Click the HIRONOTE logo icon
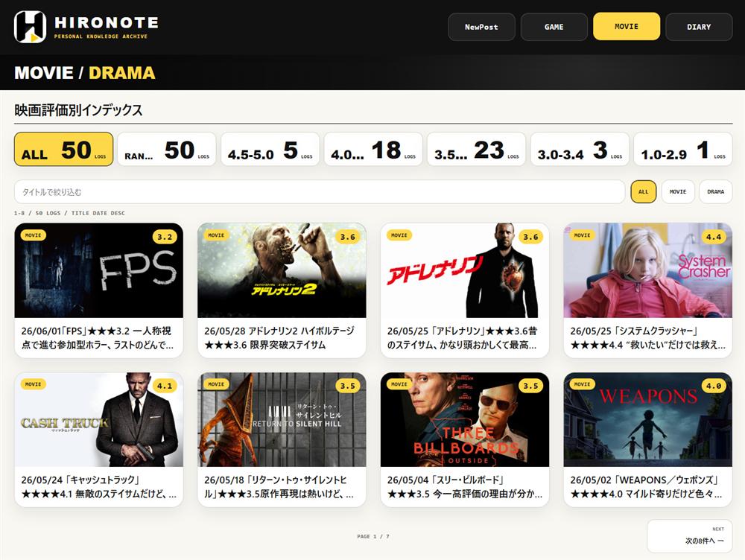This screenshot has height=560, width=745. click(30, 27)
